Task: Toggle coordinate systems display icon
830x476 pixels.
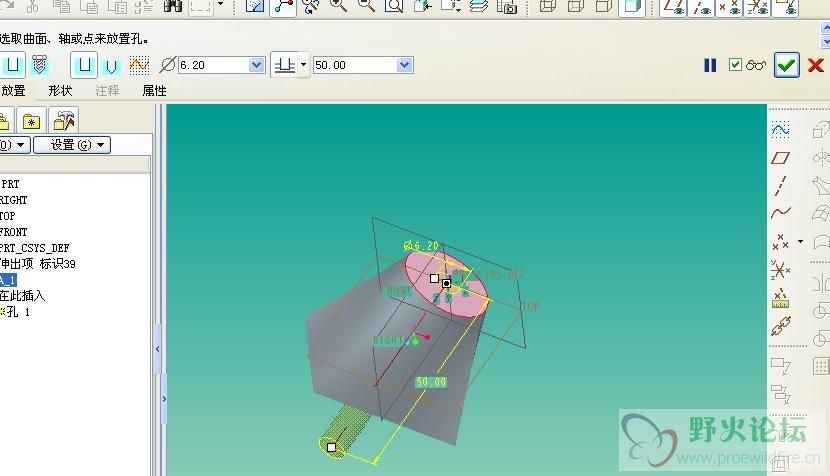Action: click(x=757, y=7)
